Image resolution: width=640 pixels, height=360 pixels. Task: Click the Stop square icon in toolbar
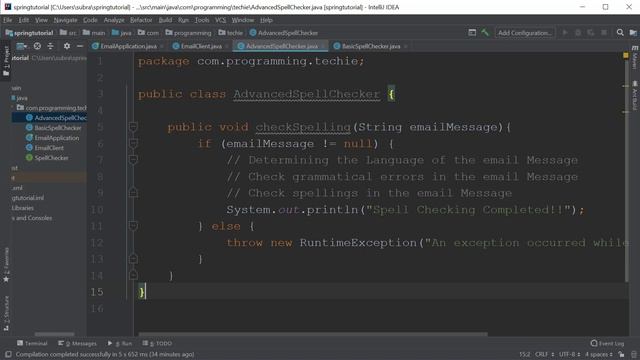pos(604,33)
